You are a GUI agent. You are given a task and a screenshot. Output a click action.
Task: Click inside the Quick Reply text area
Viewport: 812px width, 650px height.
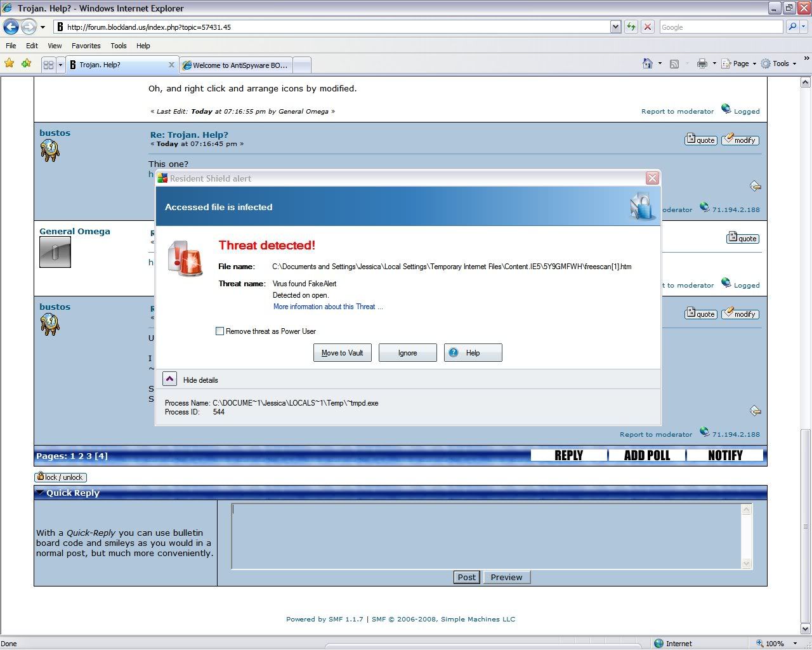pos(485,536)
